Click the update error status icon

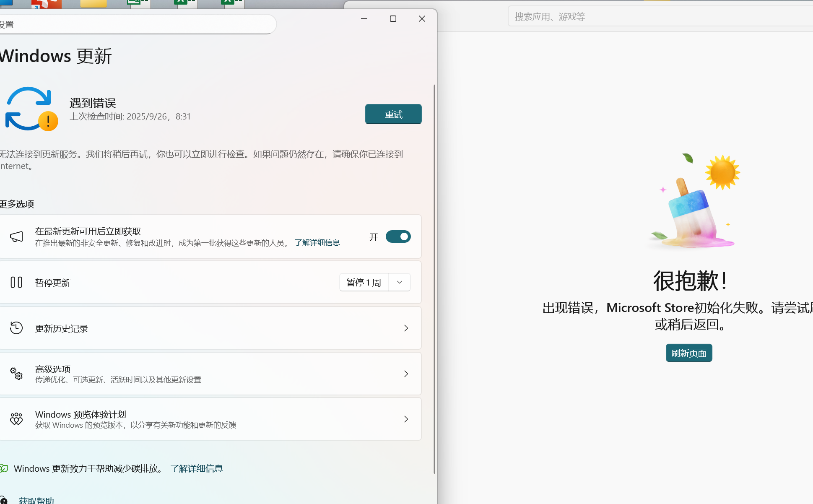click(x=31, y=109)
